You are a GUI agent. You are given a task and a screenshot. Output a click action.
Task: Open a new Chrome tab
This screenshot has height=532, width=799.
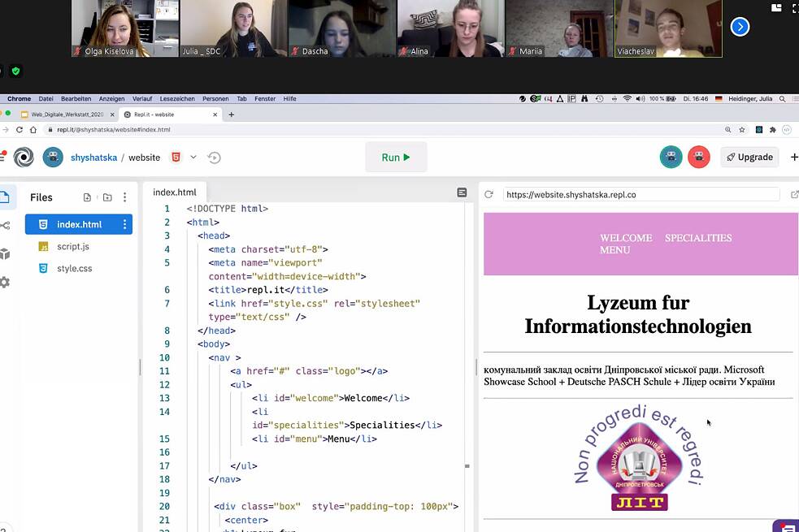click(232, 115)
